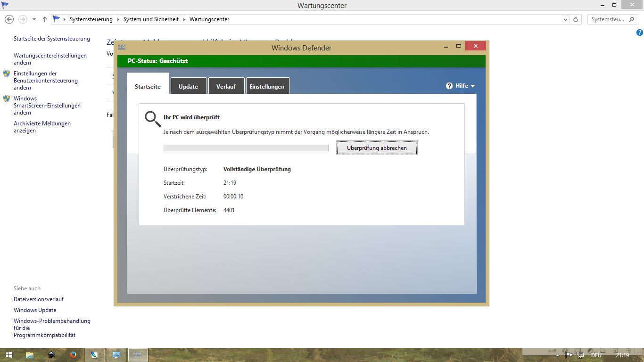Screen dimensions: 644x362
Task: Cancel scan with Überprüfung abbrechen
Action: (377, 148)
